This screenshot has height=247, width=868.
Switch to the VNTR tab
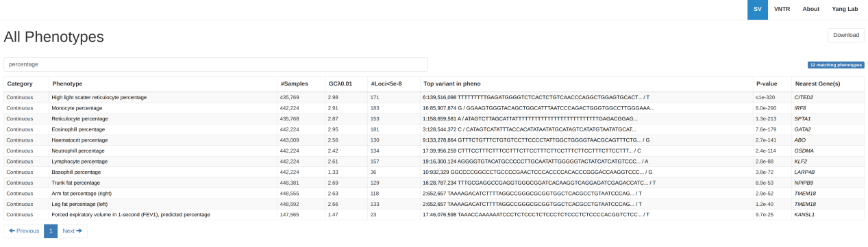pos(782,9)
